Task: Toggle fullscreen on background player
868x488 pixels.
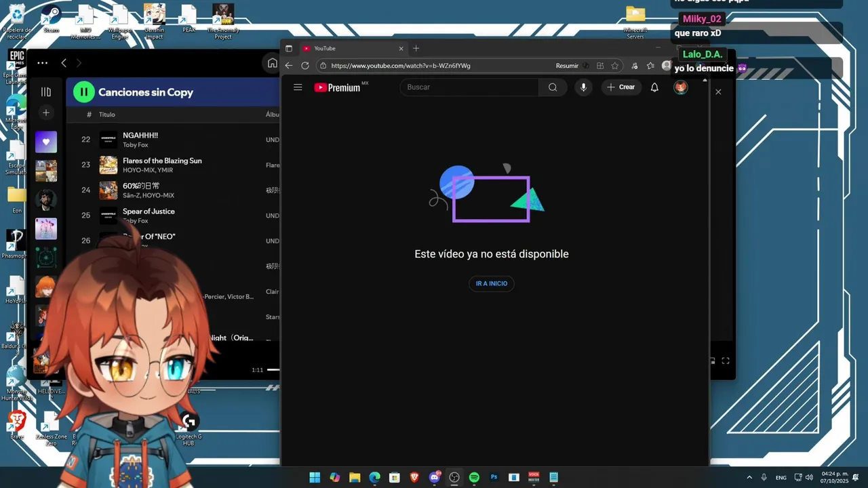Action: click(726, 361)
